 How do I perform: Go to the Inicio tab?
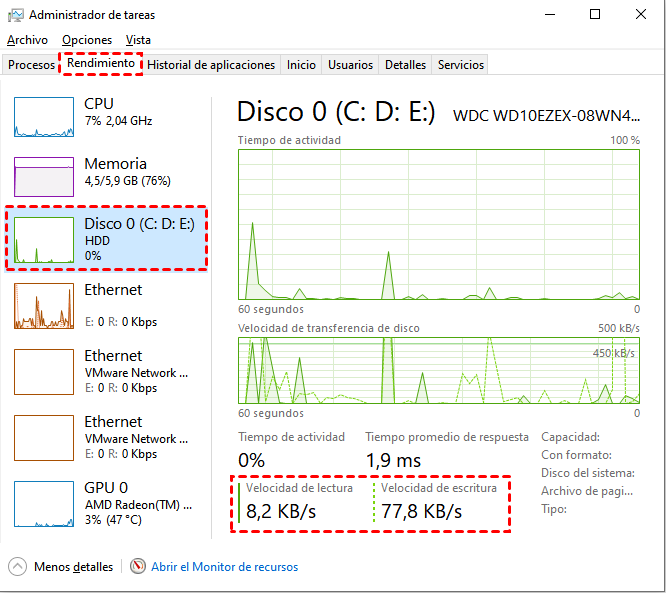coord(301,65)
